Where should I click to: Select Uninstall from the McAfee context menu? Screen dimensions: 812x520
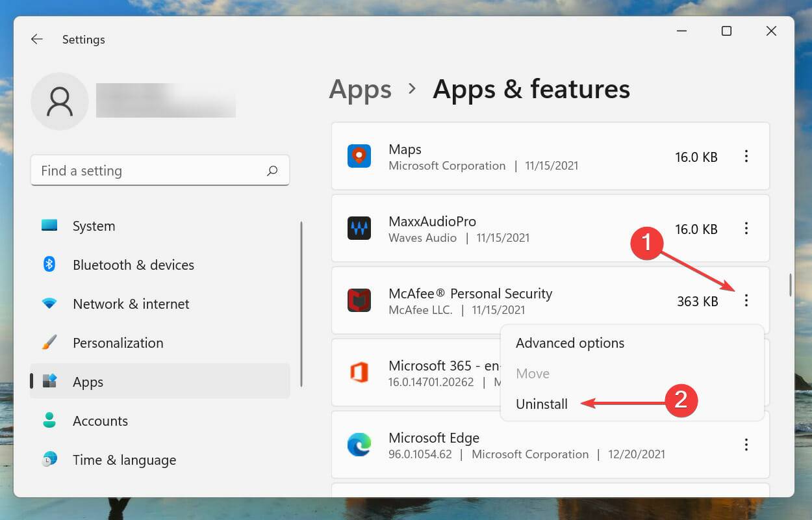click(542, 404)
